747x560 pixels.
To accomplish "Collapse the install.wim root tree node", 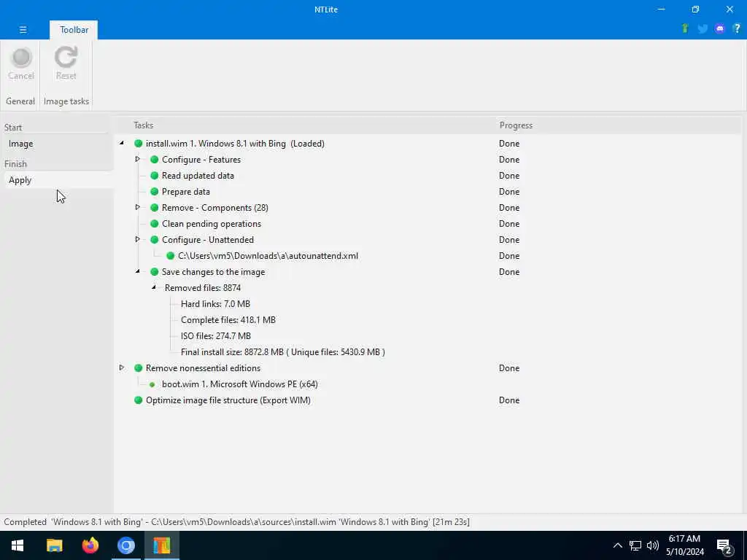I will 122,143.
